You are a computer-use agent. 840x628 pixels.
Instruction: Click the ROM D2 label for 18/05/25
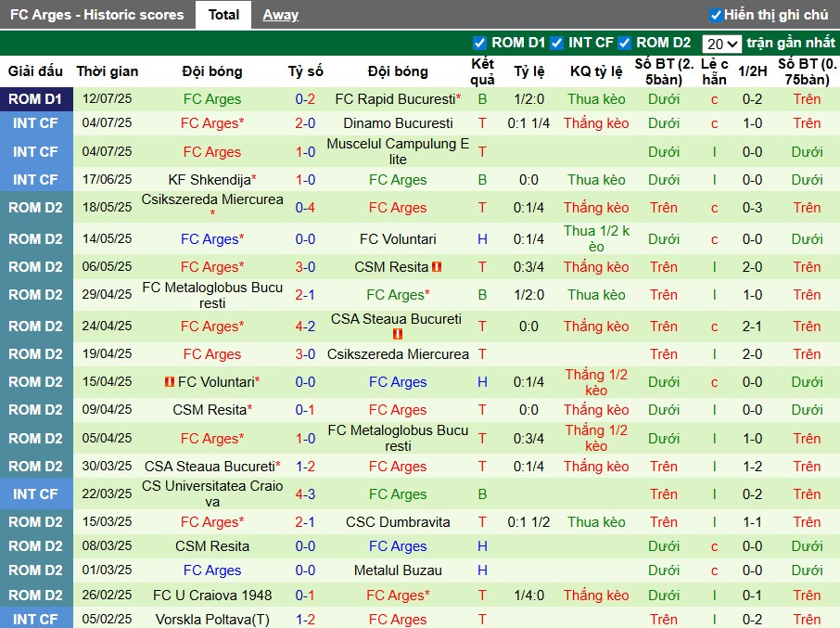tap(35, 208)
